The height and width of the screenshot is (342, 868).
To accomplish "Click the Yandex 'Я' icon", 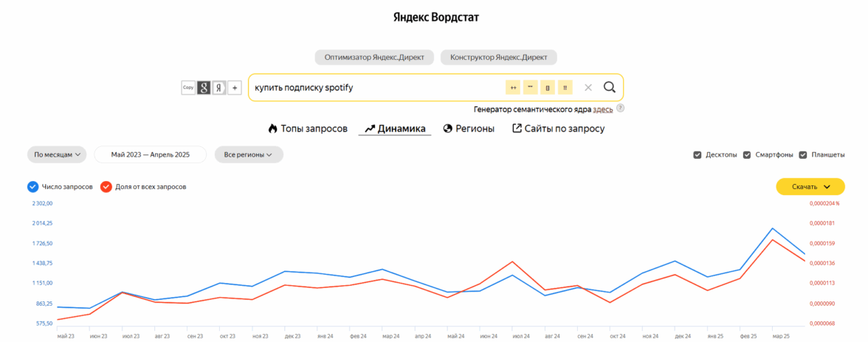I will pyautogui.click(x=219, y=88).
